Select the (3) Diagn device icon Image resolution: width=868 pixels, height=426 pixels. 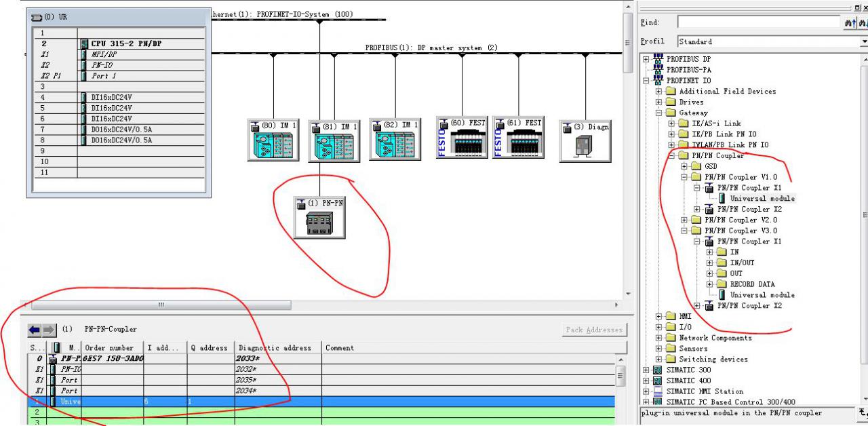(585, 140)
